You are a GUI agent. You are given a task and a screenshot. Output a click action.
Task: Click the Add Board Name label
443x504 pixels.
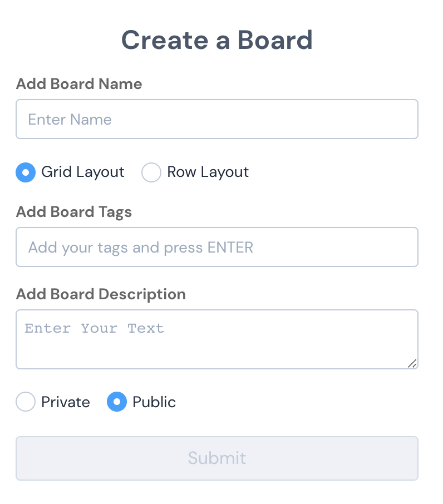click(79, 84)
